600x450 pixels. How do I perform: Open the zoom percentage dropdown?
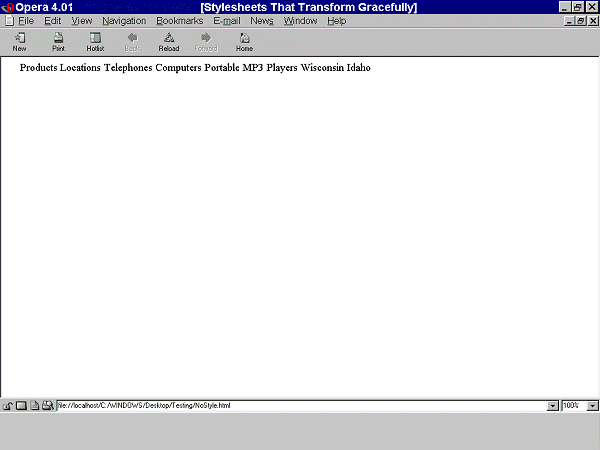593,406
